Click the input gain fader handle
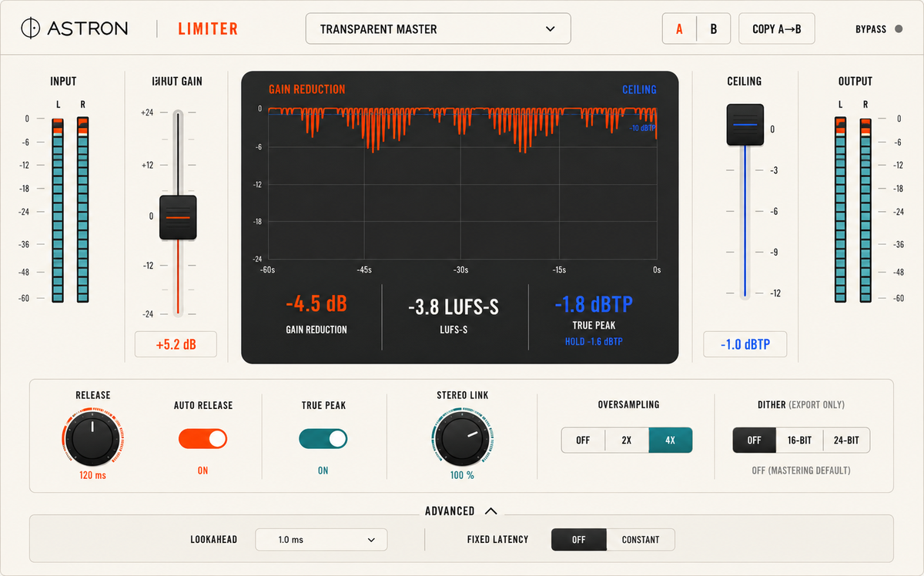 (x=179, y=218)
